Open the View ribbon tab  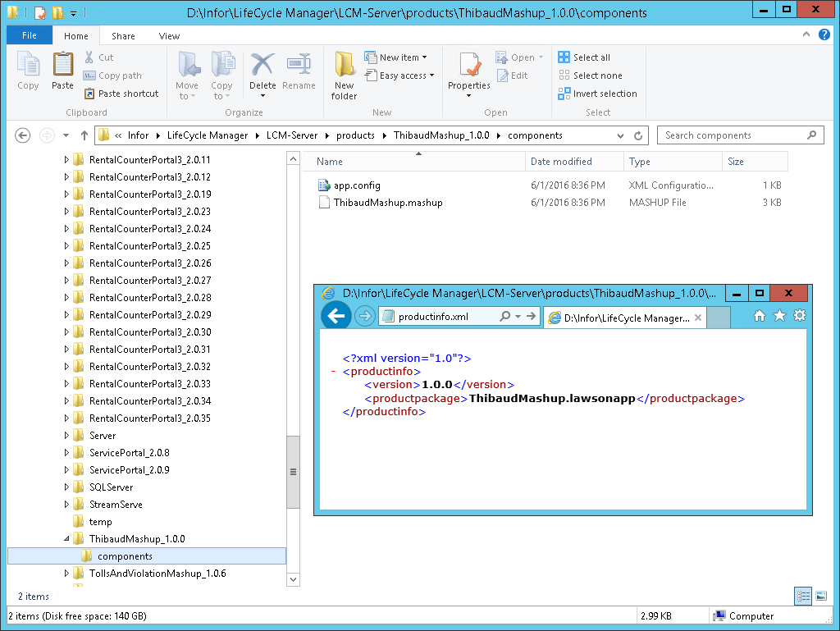[169, 36]
